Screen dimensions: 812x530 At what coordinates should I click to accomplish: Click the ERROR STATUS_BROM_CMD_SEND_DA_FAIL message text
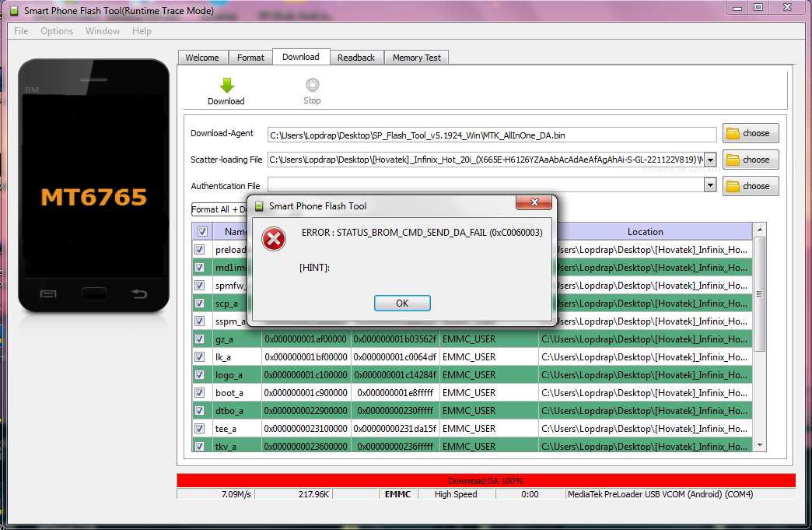[x=422, y=233]
